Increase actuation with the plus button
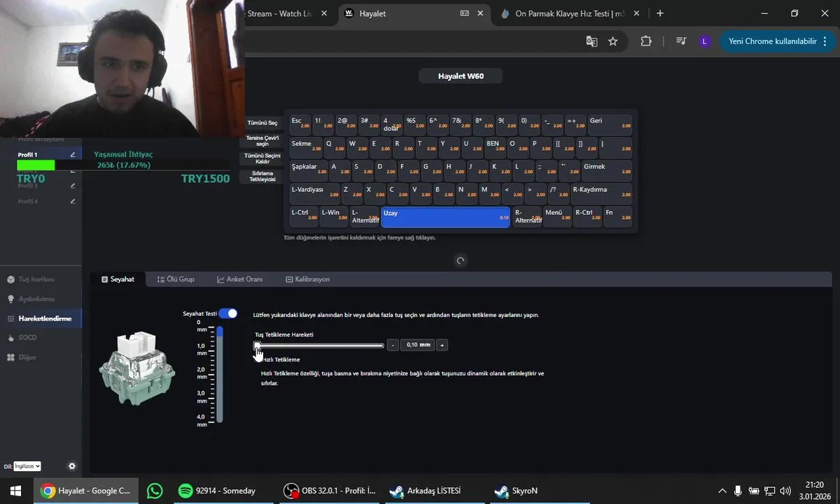The height and width of the screenshot is (504, 840). coord(442,345)
